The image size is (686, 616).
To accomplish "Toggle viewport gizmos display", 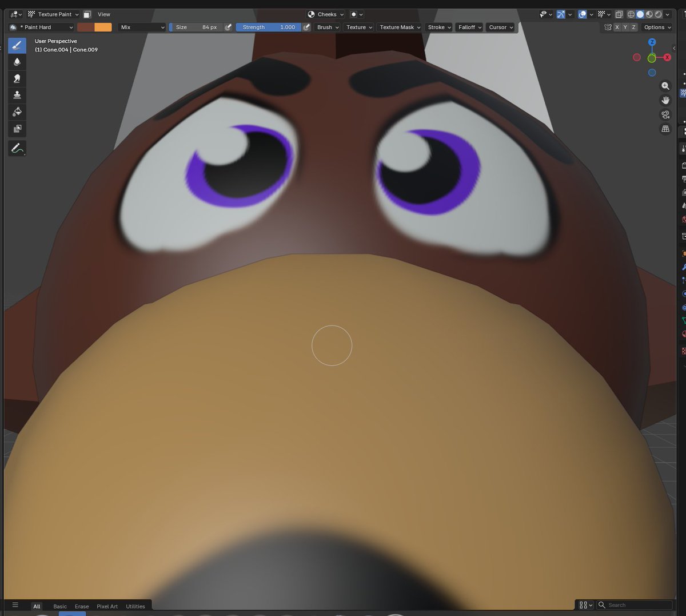I will [561, 14].
